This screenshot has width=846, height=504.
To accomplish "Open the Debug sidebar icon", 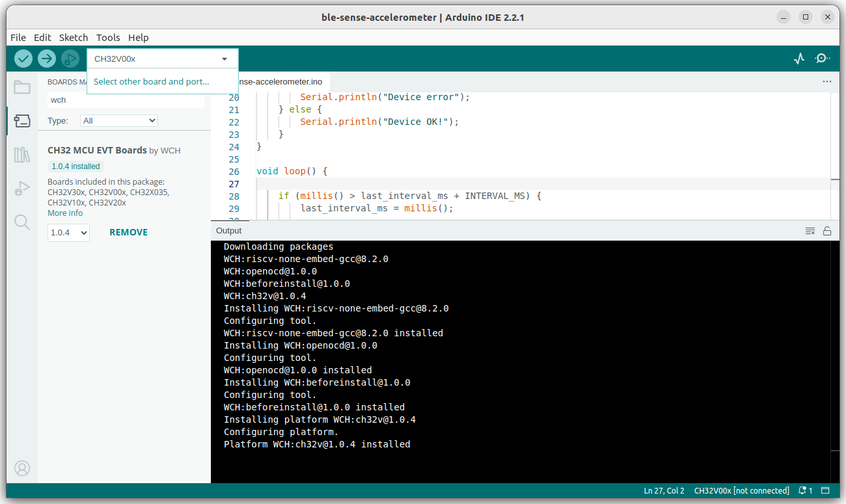I will pos(22,189).
